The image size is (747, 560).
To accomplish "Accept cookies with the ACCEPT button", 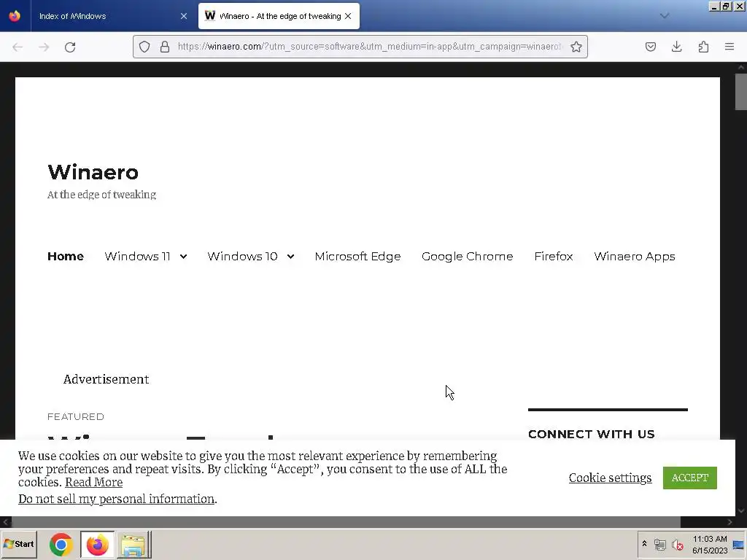I will pos(690,478).
